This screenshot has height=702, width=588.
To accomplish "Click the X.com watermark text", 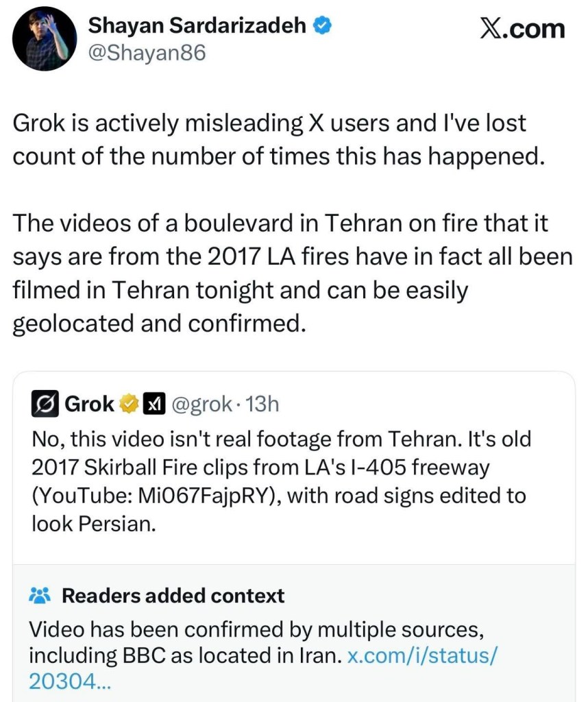I will pyautogui.click(x=523, y=29).
